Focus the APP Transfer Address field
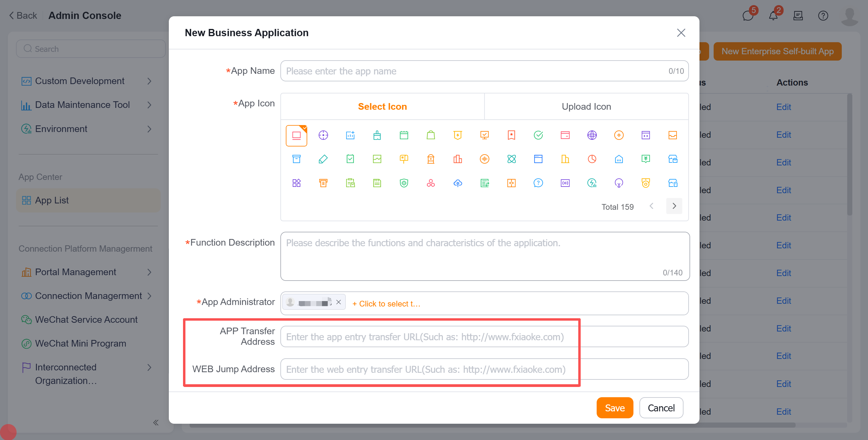The width and height of the screenshot is (868, 440). tap(484, 337)
